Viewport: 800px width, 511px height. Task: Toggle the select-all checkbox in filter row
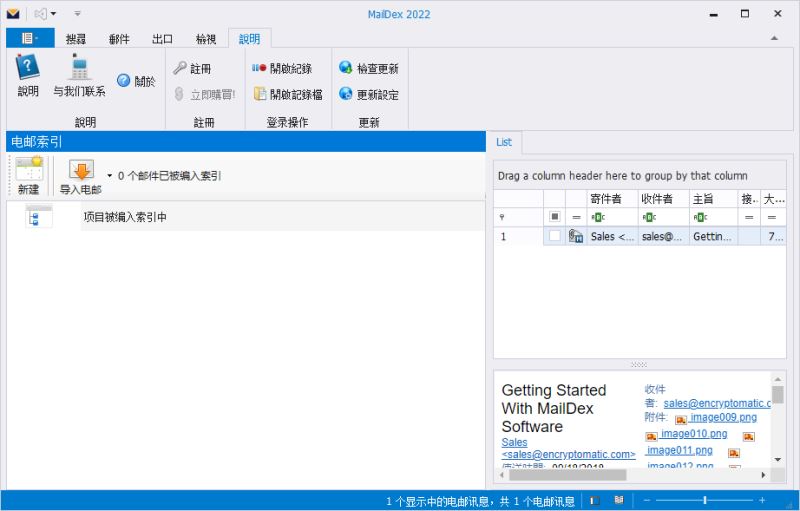(x=555, y=217)
